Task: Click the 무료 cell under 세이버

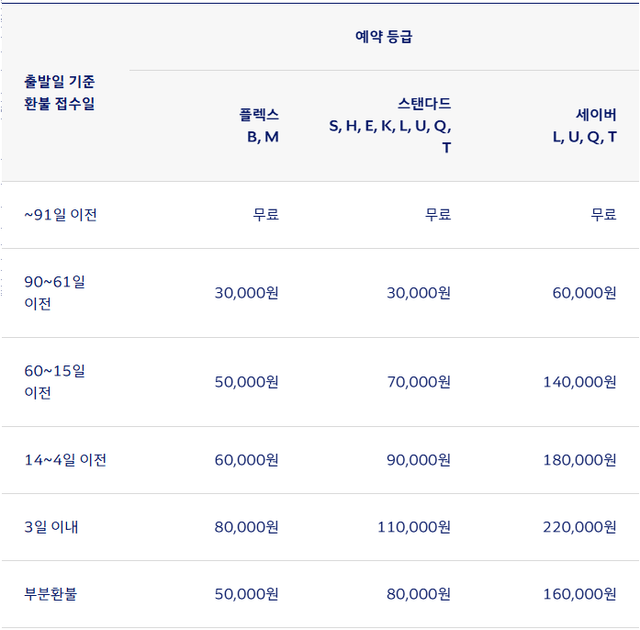Action: pos(603,214)
